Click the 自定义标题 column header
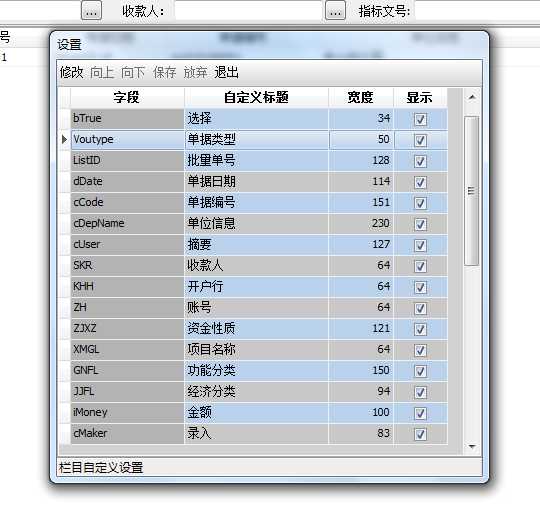The width and height of the screenshot is (540, 507). [x=256, y=97]
